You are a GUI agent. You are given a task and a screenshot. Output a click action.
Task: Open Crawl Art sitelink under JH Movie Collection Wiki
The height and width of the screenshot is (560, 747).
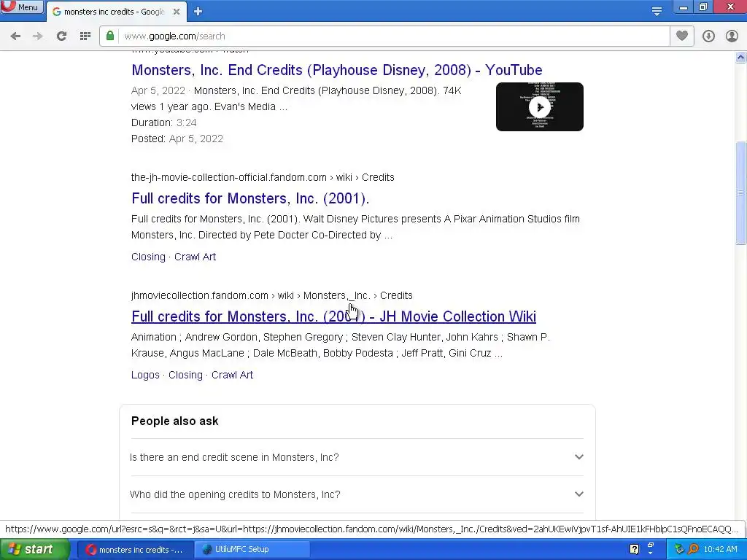232,375
